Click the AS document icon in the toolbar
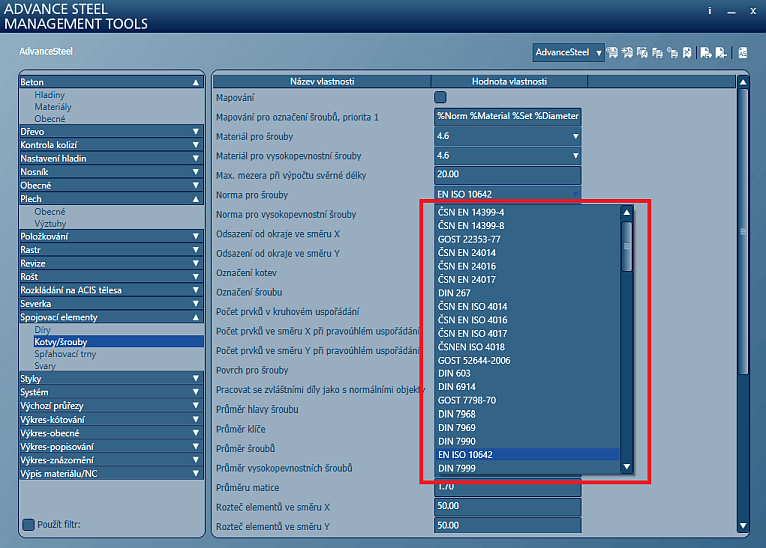This screenshot has height=548, width=766. click(x=743, y=52)
